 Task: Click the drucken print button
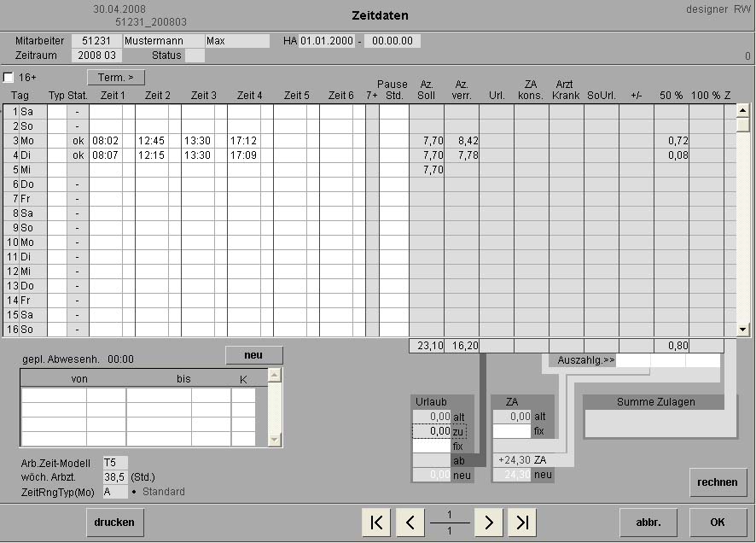point(115,523)
